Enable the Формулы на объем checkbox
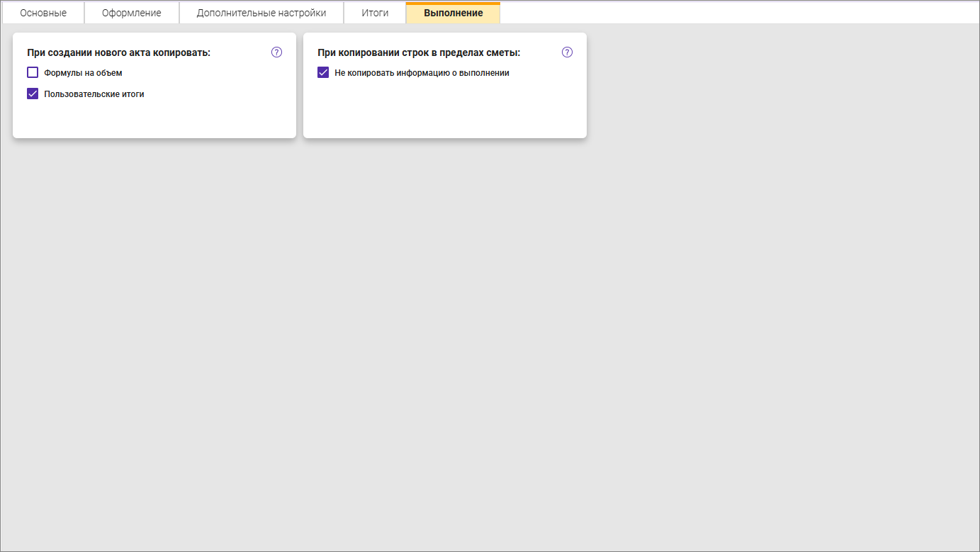Viewport: 980px width, 552px height. point(33,72)
